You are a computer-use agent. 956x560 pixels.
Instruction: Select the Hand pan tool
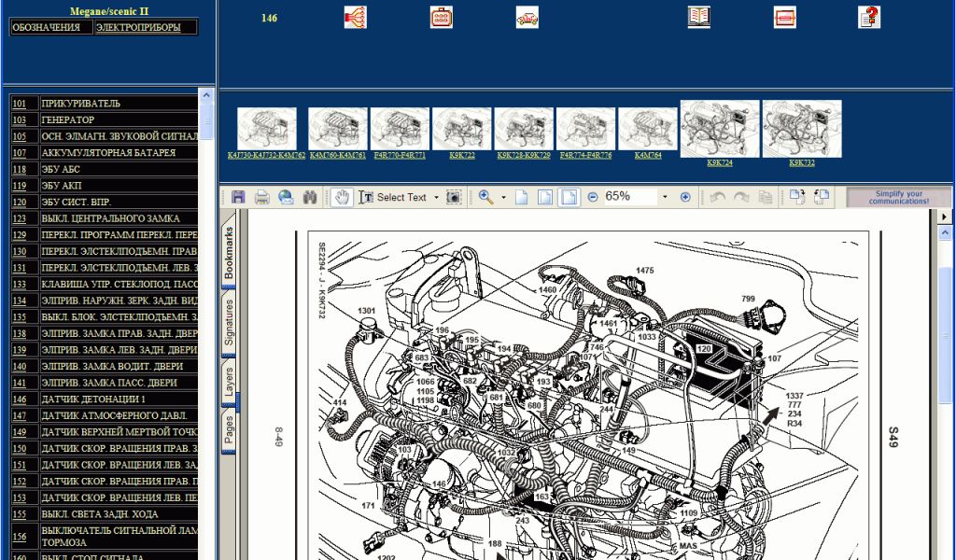point(342,197)
